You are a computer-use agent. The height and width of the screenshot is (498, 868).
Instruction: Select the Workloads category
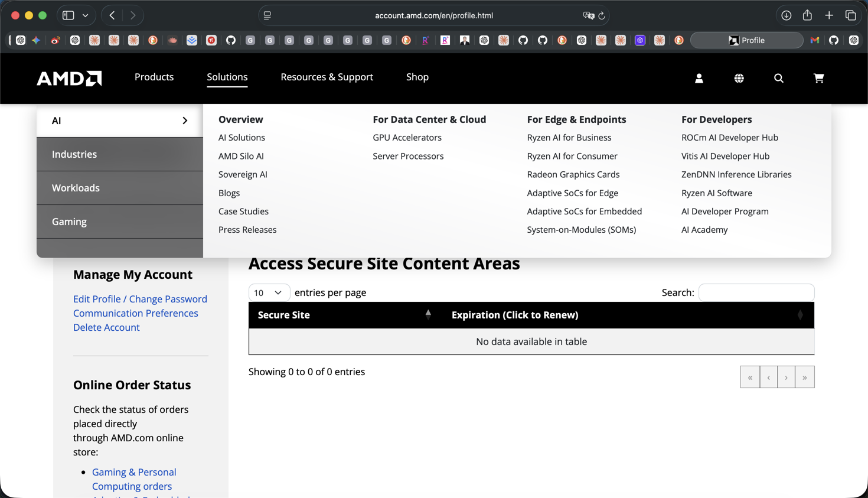coord(120,188)
